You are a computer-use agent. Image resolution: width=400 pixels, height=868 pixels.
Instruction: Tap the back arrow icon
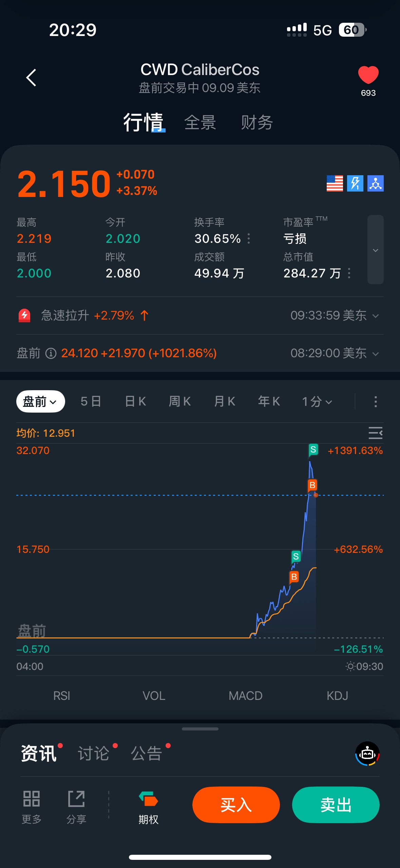(31, 78)
